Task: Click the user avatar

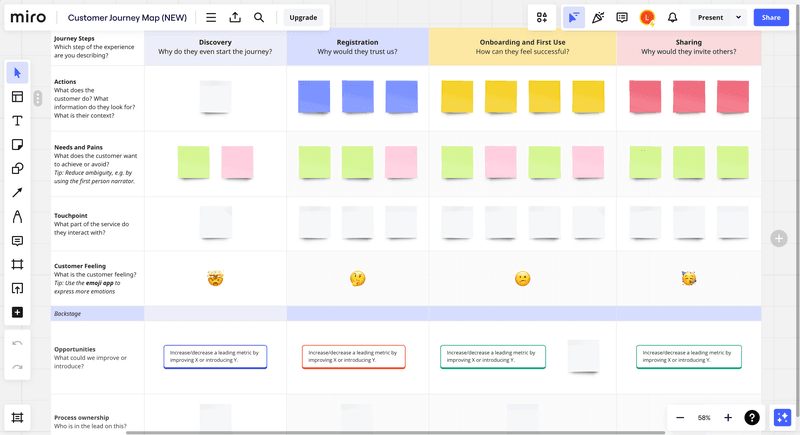Action: (647, 17)
